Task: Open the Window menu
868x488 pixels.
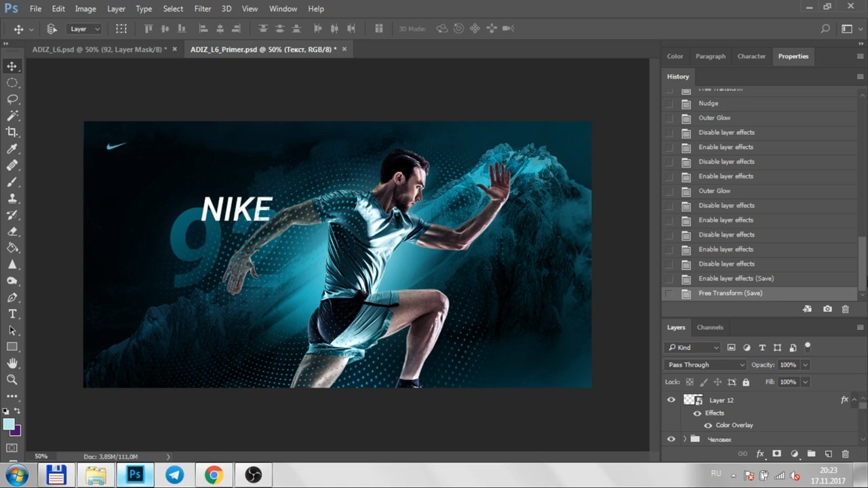Action: pos(283,9)
